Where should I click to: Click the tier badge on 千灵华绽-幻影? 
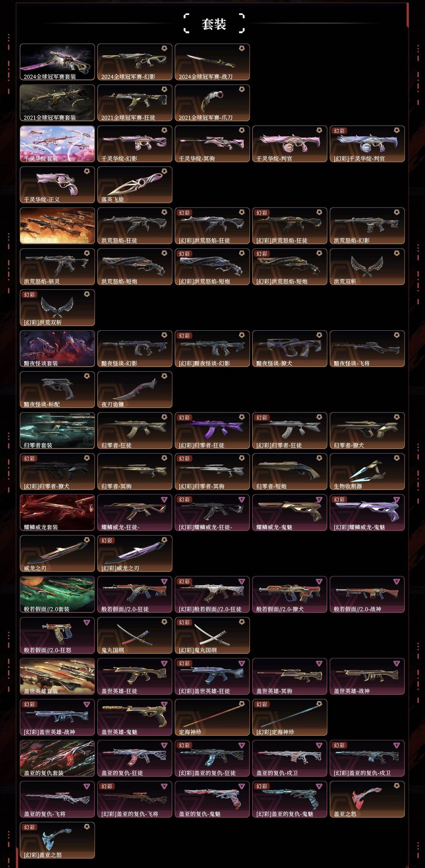point(164,130)
